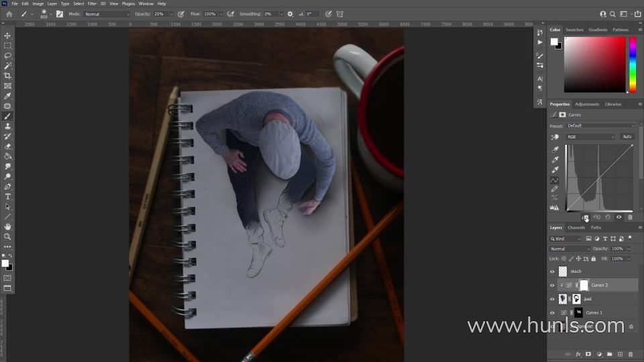
Task: Click the clip-to-layer icon in Properties
Action: click(585, 217)
